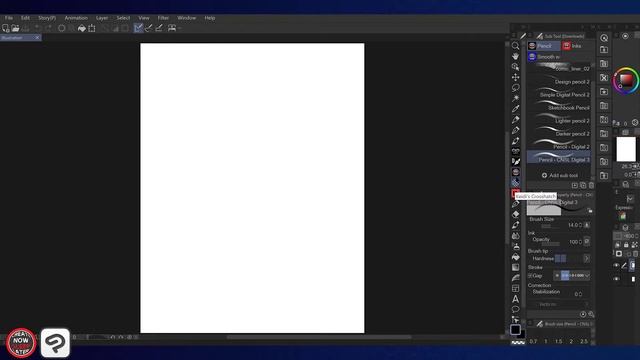Adjust the Hardness slider blocks

coord(560,258)
